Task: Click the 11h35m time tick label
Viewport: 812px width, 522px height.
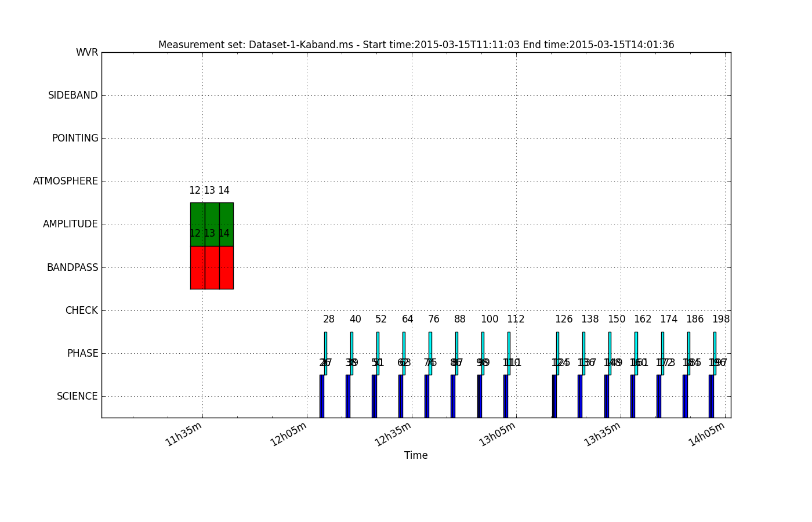Action: (x=184, y=434)
